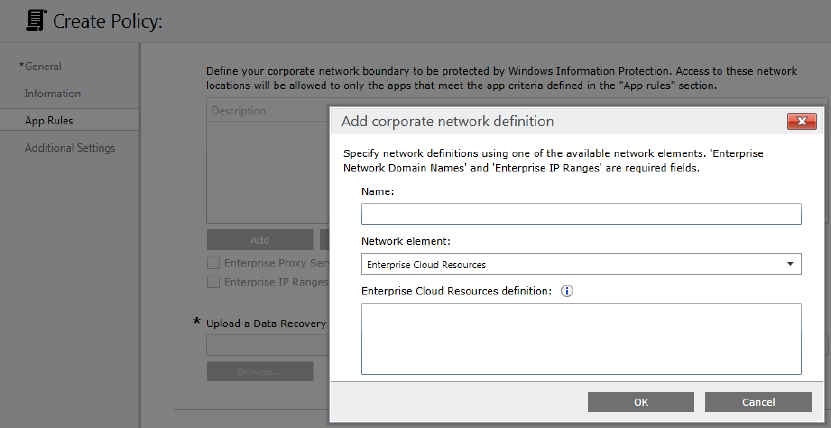This screenshot has height=428, width=831.
Task: Click the empty network boundary list area
Action: (x=267, y=170)
